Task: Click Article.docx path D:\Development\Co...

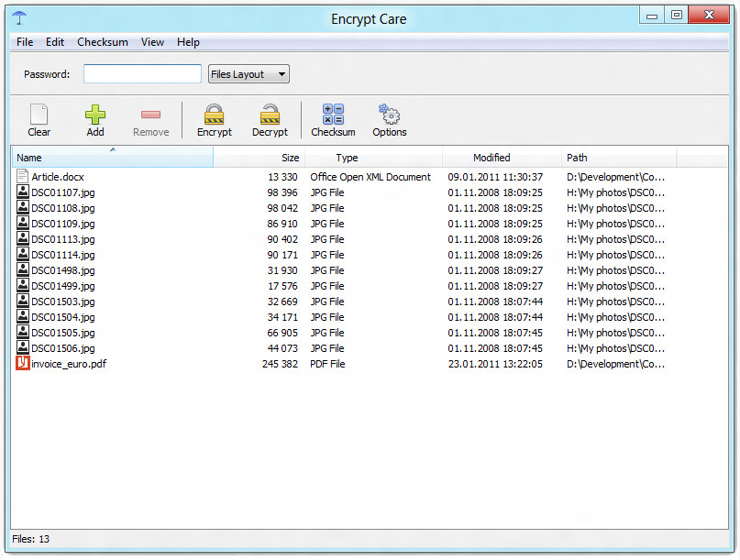Action: pos(615,177)
